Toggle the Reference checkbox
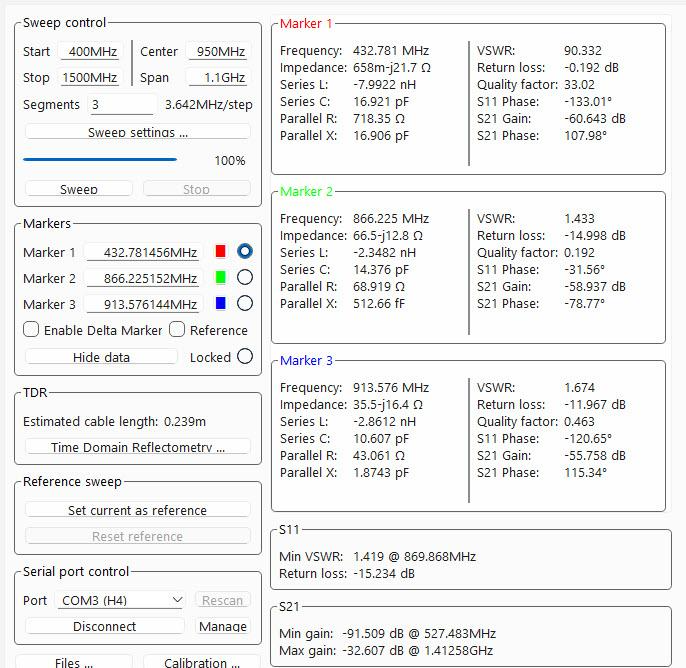Viewport: 686px width, 668px height. tap(177, 329)
